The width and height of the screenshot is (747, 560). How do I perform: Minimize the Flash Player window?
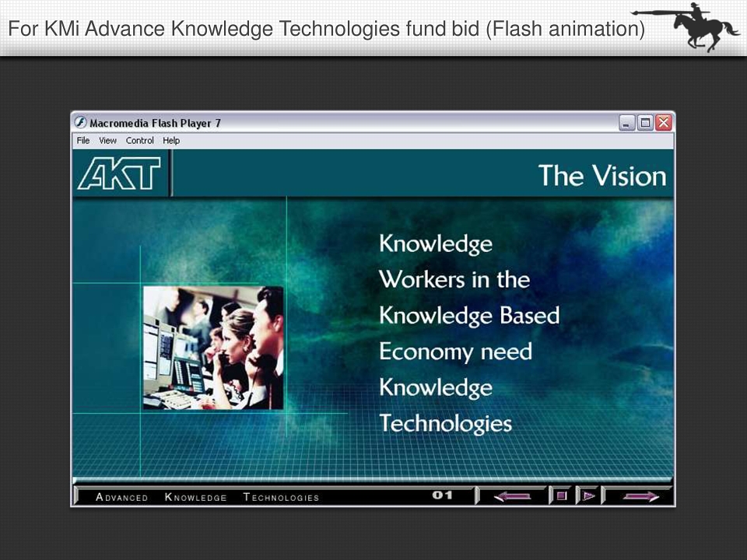point(626,123)
